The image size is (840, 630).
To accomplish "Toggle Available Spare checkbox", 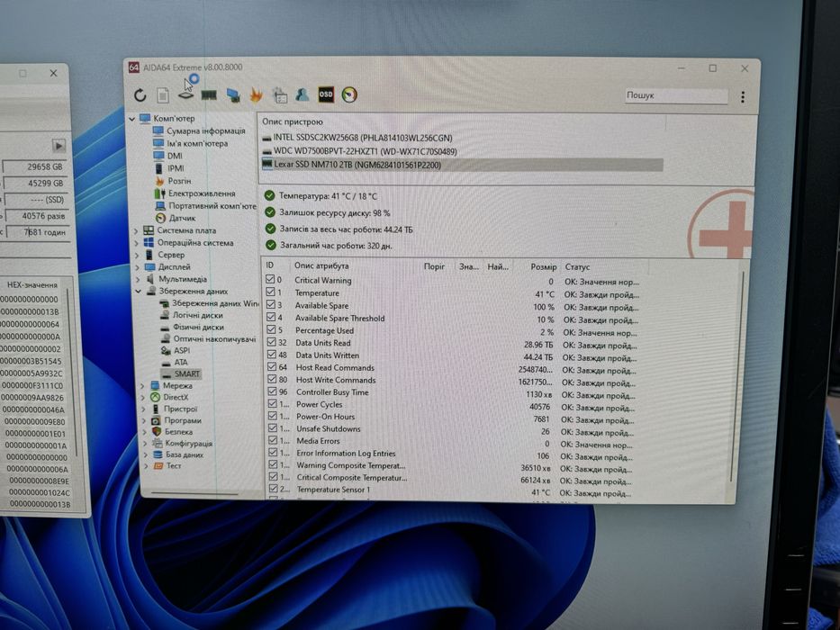I will tap(271, 304).
